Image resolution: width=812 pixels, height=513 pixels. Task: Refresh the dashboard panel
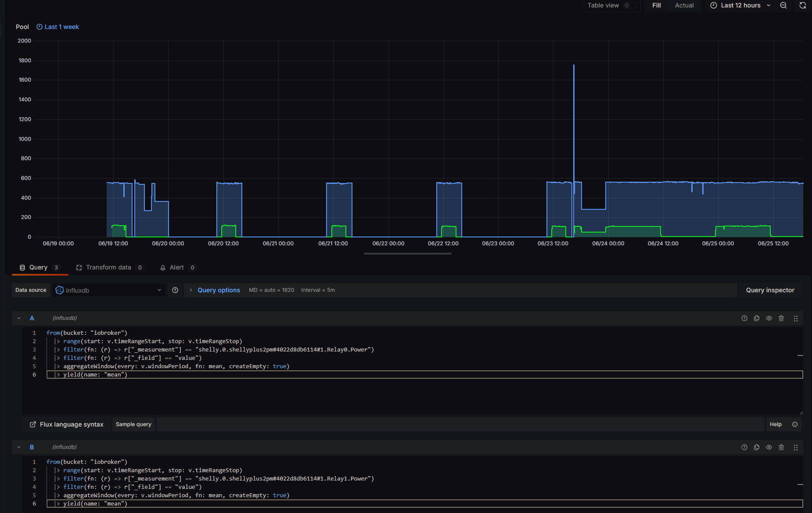click(x=803, y=5)
